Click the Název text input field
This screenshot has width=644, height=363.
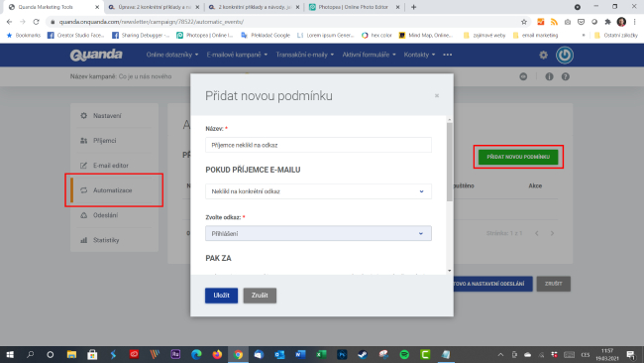pos(318,145)
